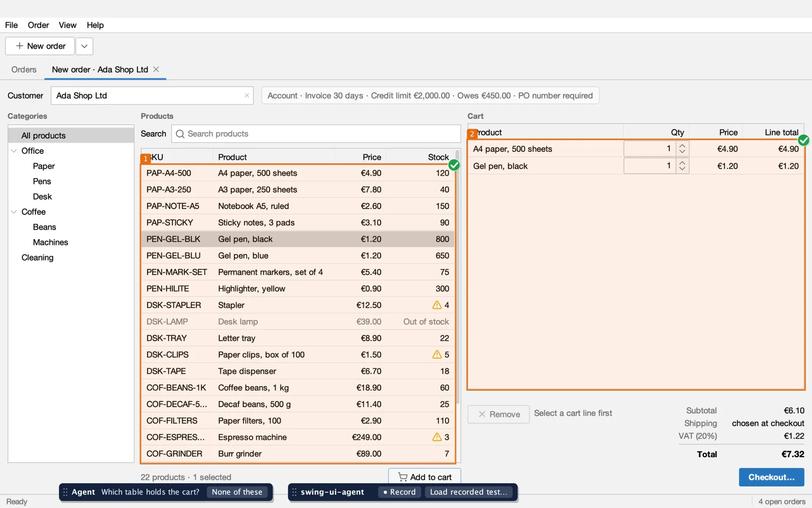This screenshot has height=508, width=812.
Task: Open the File menu
Action: point(11,25)
